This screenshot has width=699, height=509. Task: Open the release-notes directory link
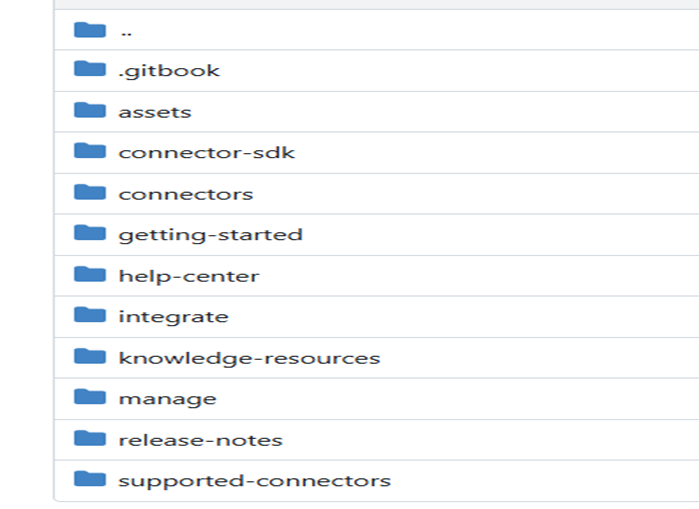(x=200, y=440)
